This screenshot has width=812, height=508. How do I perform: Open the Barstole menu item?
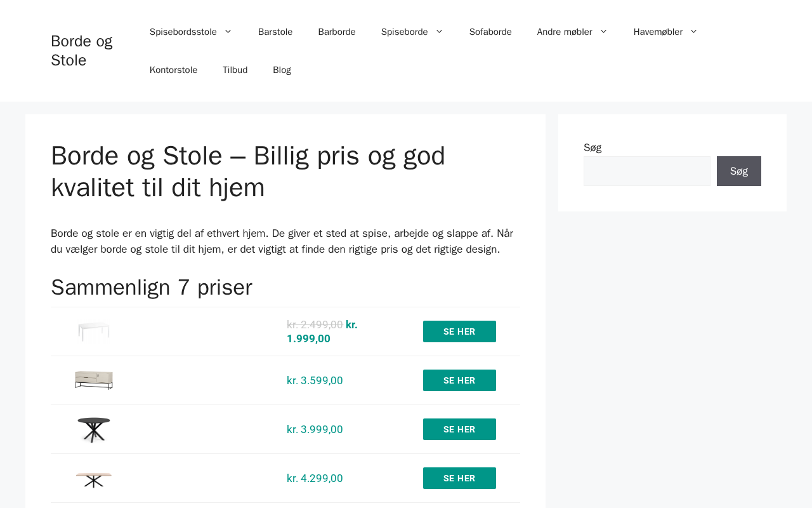pyautogui.click(x=275, y=32)
